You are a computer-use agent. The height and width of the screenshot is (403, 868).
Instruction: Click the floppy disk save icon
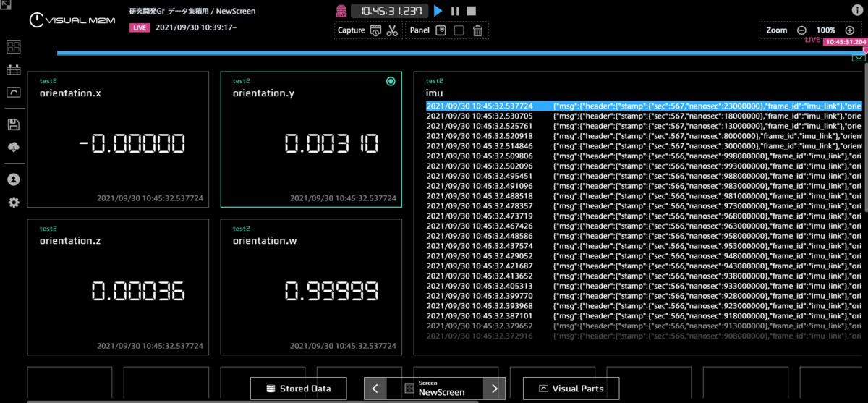pos(14,124)
